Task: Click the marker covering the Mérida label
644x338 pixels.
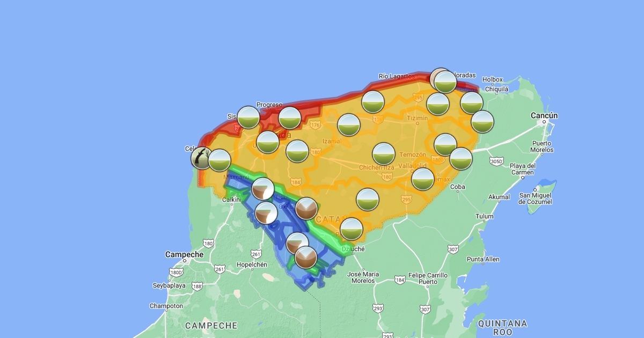Action: (267, 142)
